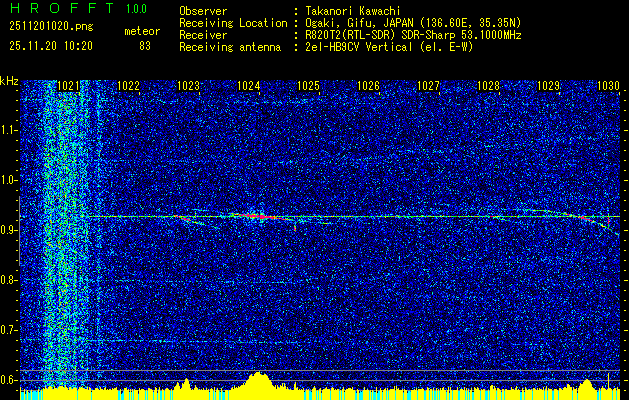Click the yellow power peak below 1023

[184, 384]
